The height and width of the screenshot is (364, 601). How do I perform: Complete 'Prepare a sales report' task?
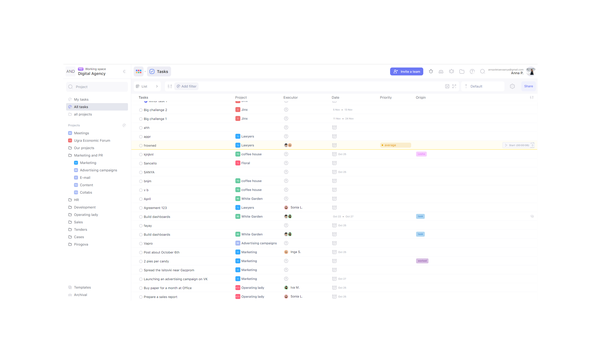[141, 297]
